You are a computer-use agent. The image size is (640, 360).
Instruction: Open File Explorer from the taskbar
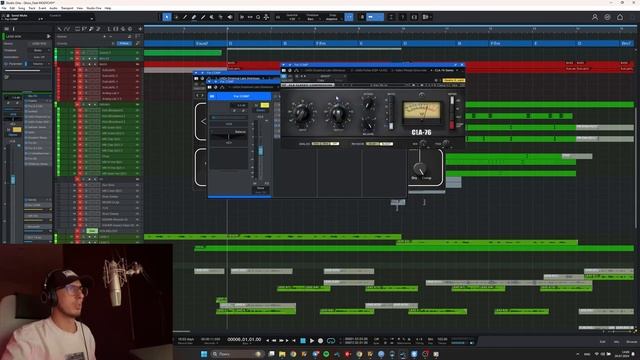click(x=282, y=354)
